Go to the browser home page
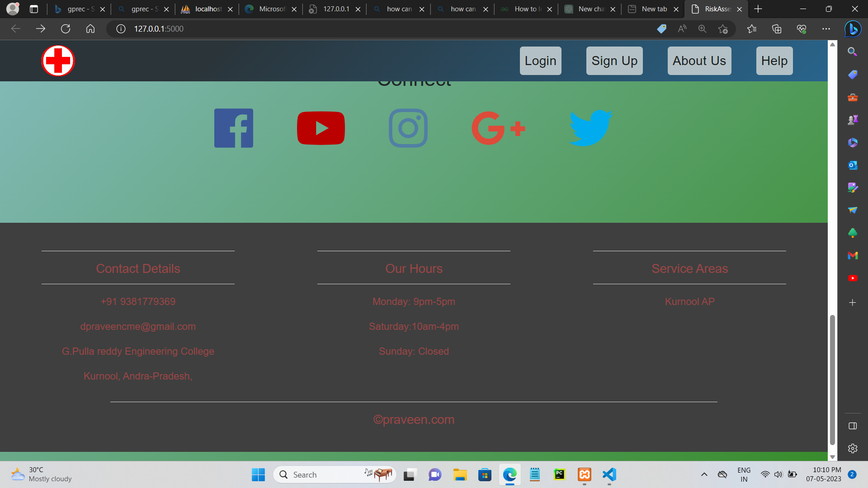 click(x=90, y=29)
